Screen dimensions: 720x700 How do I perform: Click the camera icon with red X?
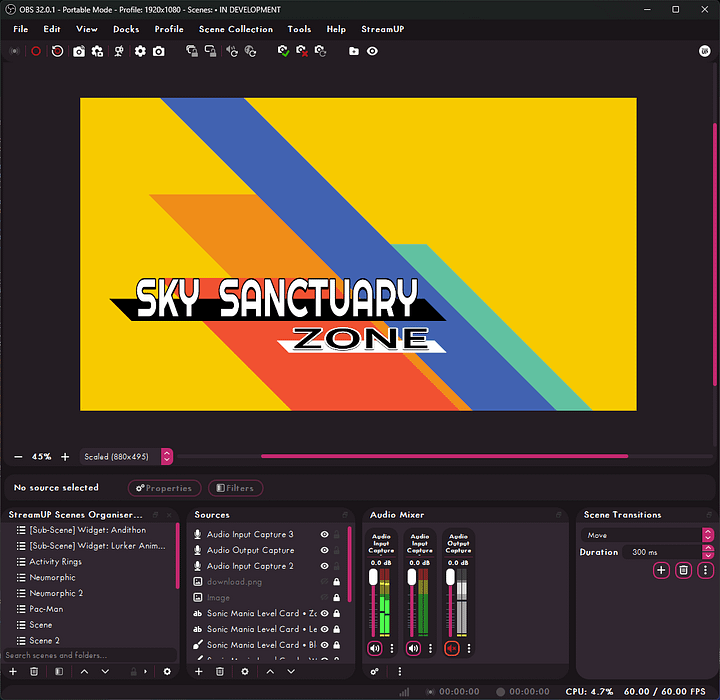[302, 51]
